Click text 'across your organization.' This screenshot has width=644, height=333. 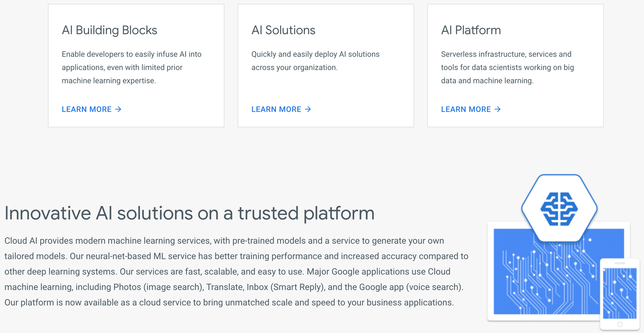[x=294, y=68]
